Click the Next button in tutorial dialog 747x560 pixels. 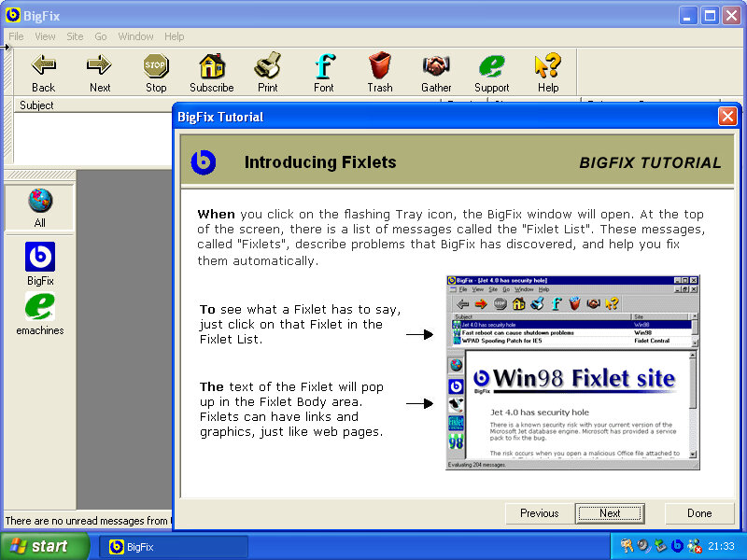pos(610,513)
